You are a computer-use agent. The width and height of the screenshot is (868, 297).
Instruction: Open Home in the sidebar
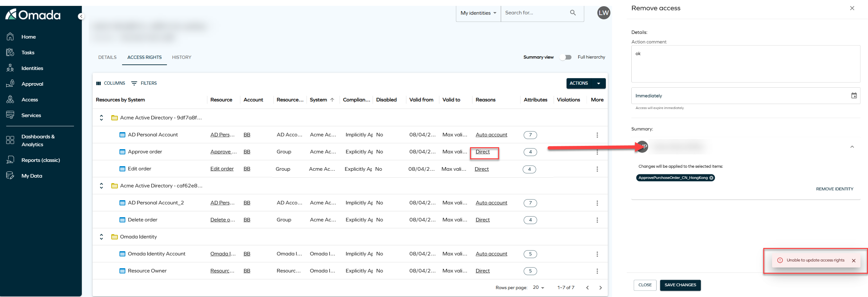click(28, 37)
